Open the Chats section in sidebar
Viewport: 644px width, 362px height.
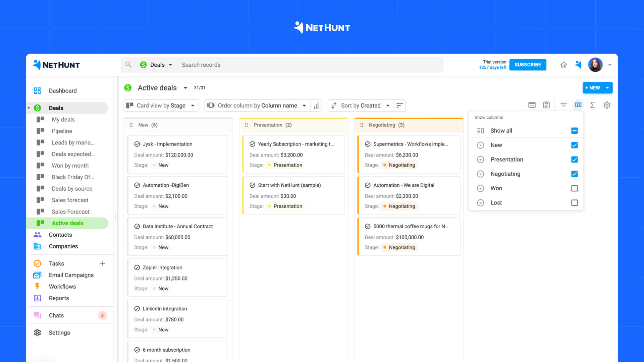(x=56, y=315)
